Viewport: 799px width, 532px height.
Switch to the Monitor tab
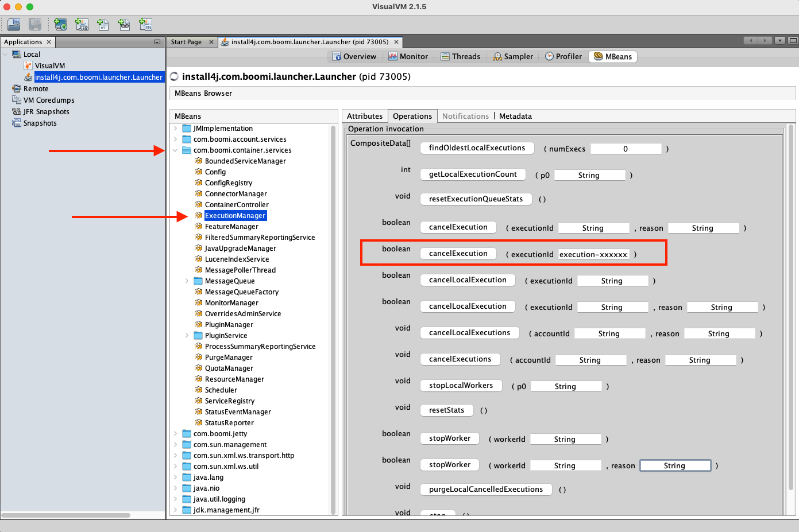coord(410,56)
